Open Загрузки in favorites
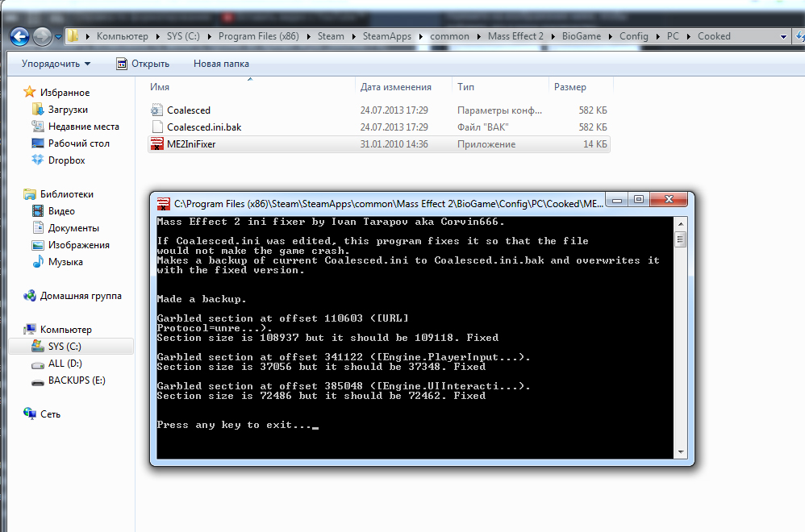Image resolution: width=805 pixels, height=532 pixels. 68,110
